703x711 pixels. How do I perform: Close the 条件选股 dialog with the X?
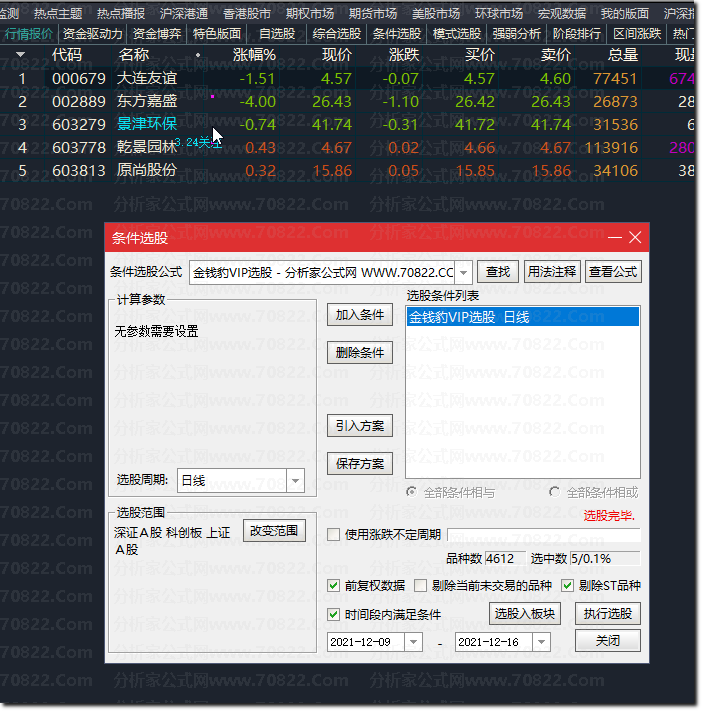click(635, 237)
